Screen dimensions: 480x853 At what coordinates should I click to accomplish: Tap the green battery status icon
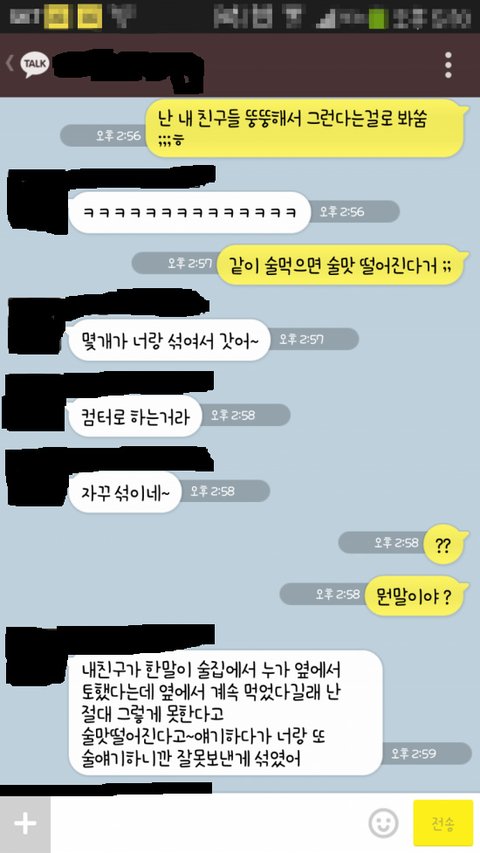click(x=378, y=17)
